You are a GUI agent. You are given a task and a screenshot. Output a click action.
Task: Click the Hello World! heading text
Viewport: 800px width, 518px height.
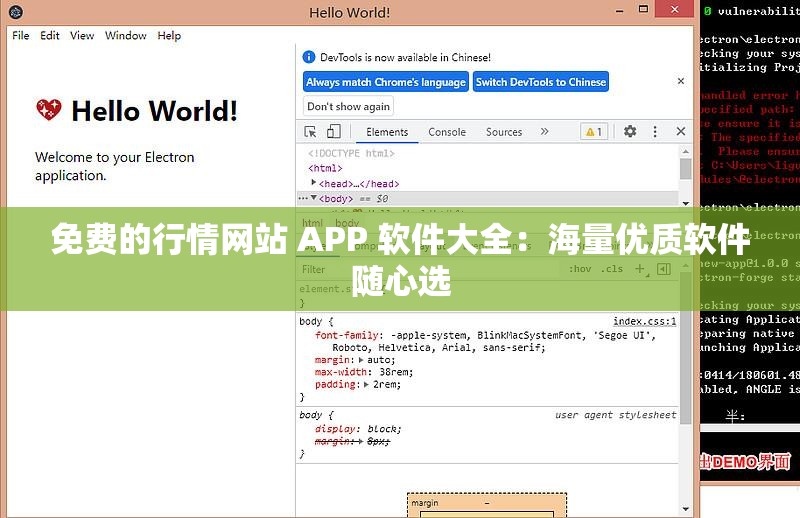pyautogui.click(x=155, y=111)
